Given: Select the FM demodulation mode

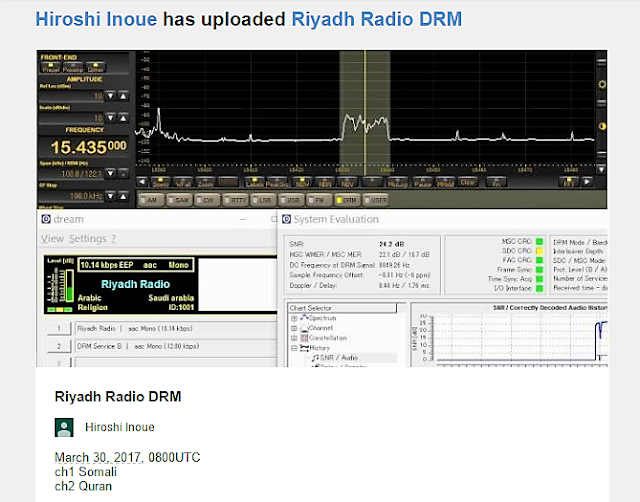Looking at the screenshot, I should pos(320,200).
